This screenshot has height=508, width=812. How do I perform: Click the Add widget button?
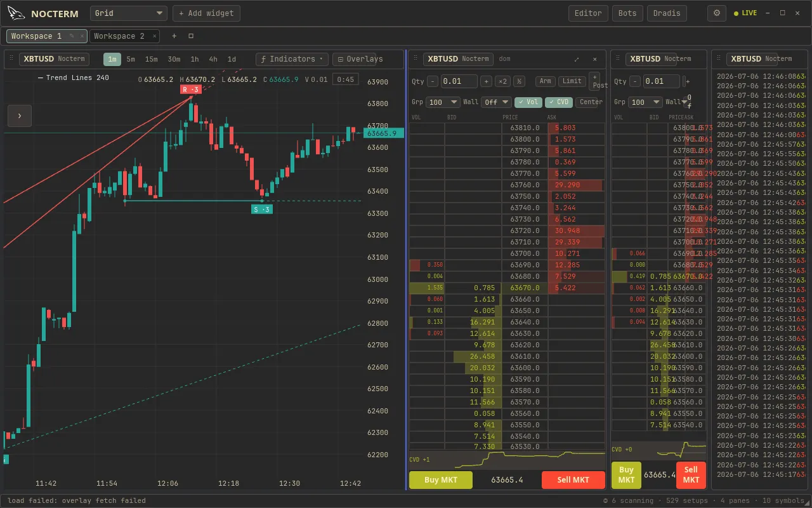206,13
